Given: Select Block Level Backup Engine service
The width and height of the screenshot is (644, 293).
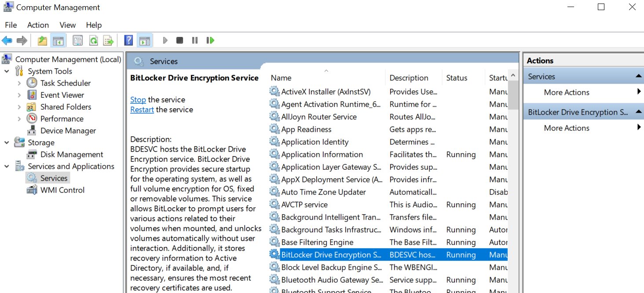Looking at the screenshot, I should point(388,267).
